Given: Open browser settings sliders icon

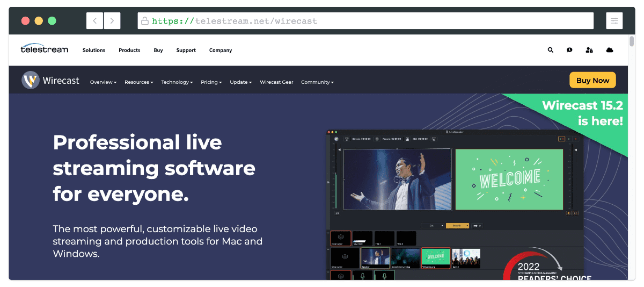Looking at the screenshot, I should [614, 21].
